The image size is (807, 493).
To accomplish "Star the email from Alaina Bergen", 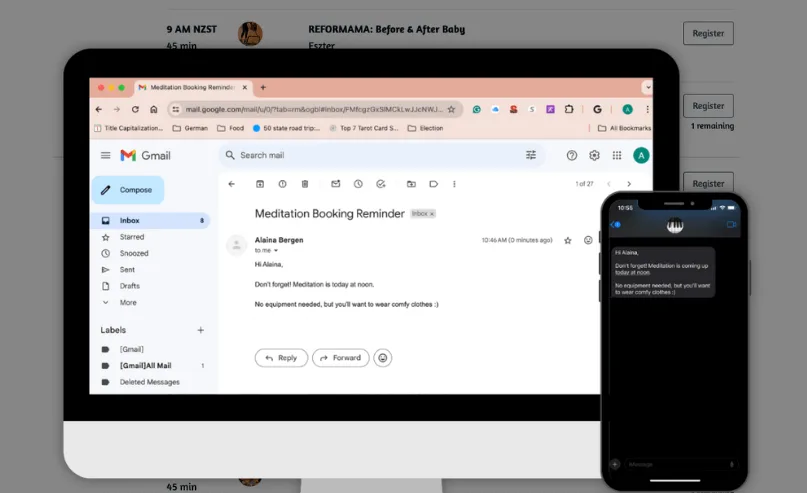I will tap(568, 240).
